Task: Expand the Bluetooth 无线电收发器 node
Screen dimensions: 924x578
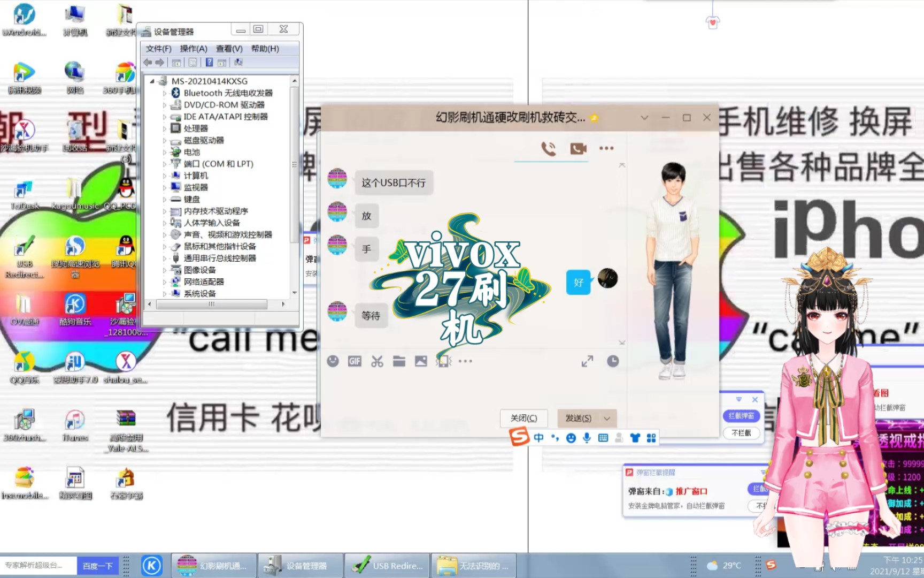Action: pyautogui.click(x=165, y=93)
